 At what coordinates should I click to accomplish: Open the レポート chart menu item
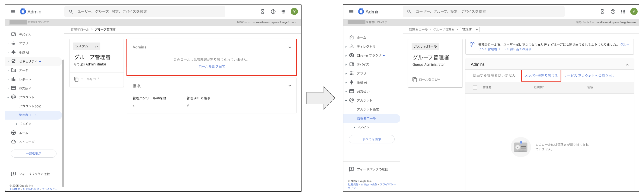[x=25, y=79]
